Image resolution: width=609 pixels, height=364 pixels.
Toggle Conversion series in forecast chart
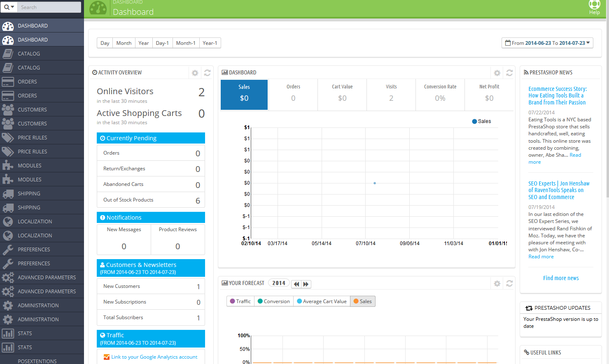click(x=274, y=301)
